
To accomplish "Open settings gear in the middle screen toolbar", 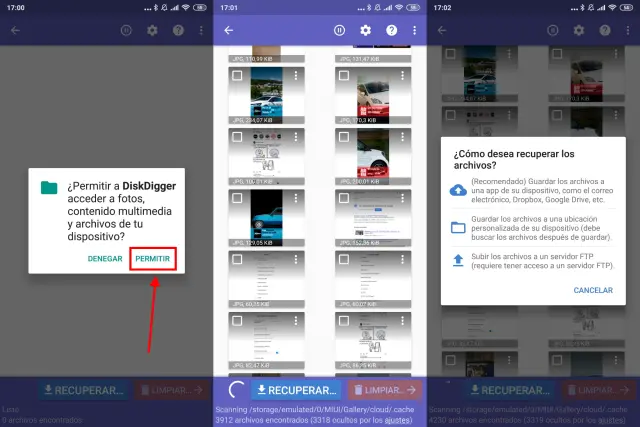I will pyautogui.click(x=365, y=30).
